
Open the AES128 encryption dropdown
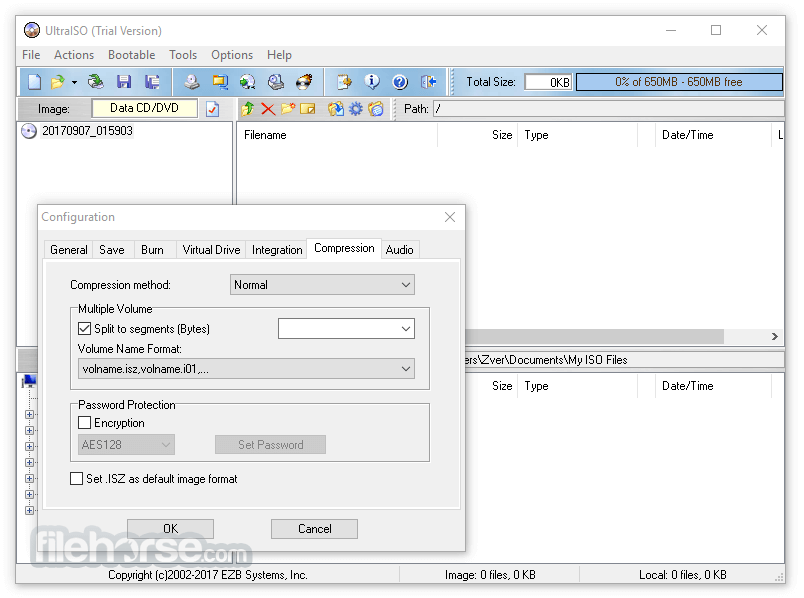pyautogui.click(x=126, y=445)
